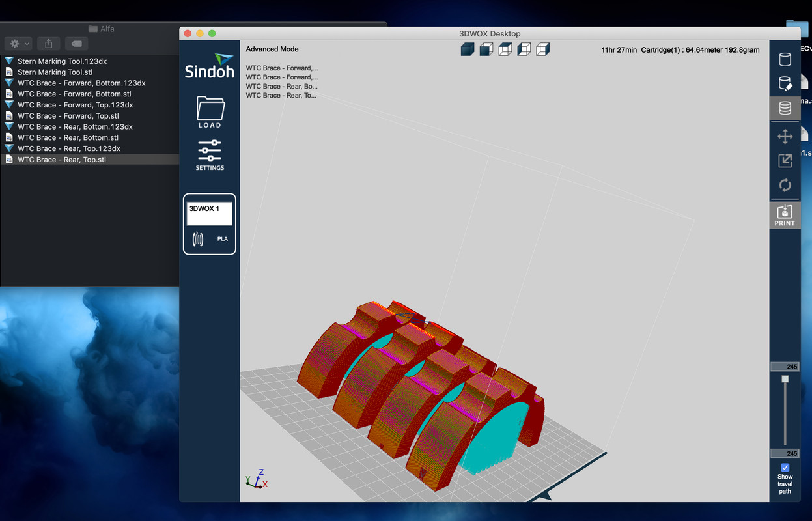Open the SETTINGS sliders icon
Image resolution: width=812 pixels, height=521 pixels.
point(210,155)
